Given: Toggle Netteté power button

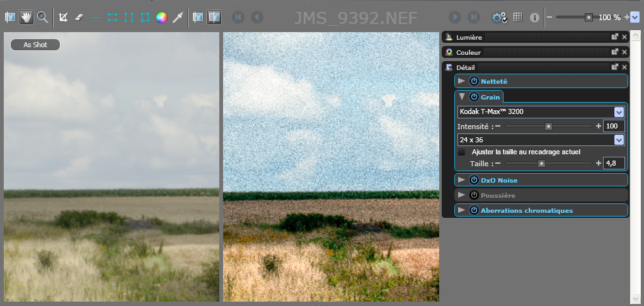Looking at the screenshot, I should pos(474,81).
